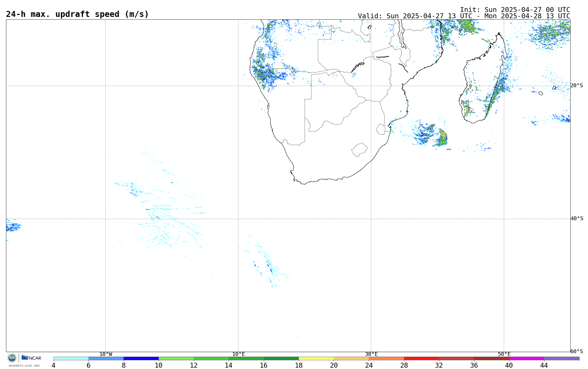The width and height of the screenshot is (588, 369).
Task: Click the colorbar tick label '44'
Action: [x=544, y=365]
